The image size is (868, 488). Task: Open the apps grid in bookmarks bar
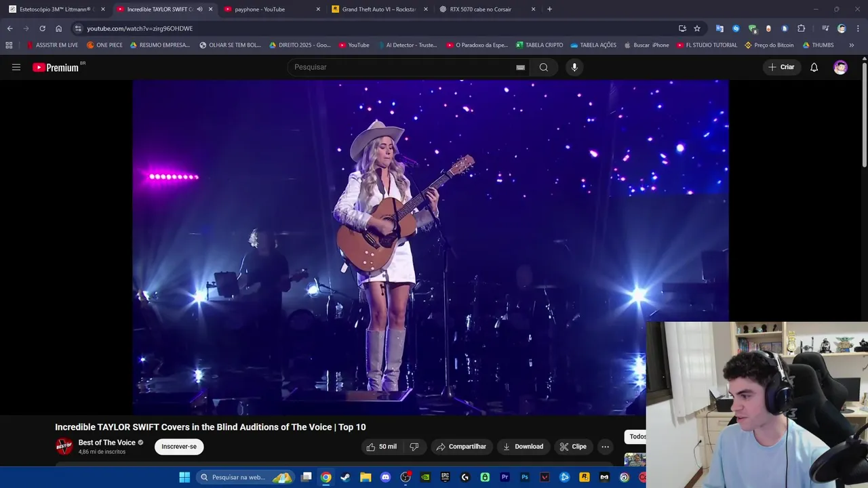(x=9, y=45)
